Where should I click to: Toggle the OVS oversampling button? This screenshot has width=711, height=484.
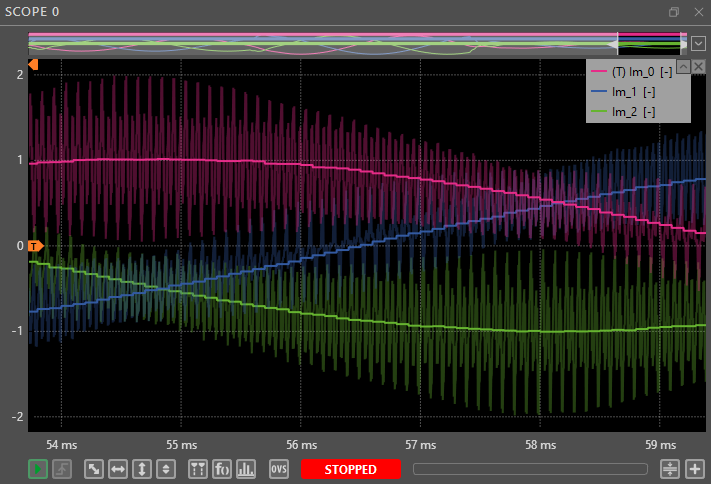click(279, 469)
